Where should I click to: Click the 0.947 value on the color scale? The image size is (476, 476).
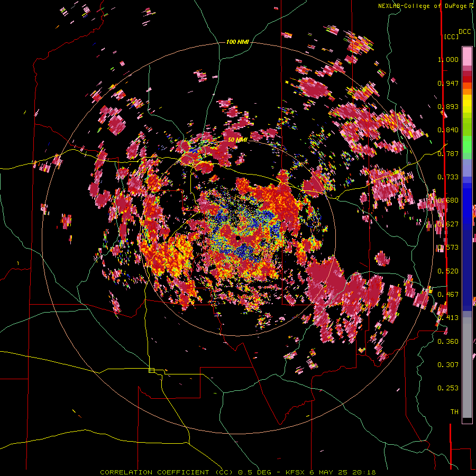[448, 83]
